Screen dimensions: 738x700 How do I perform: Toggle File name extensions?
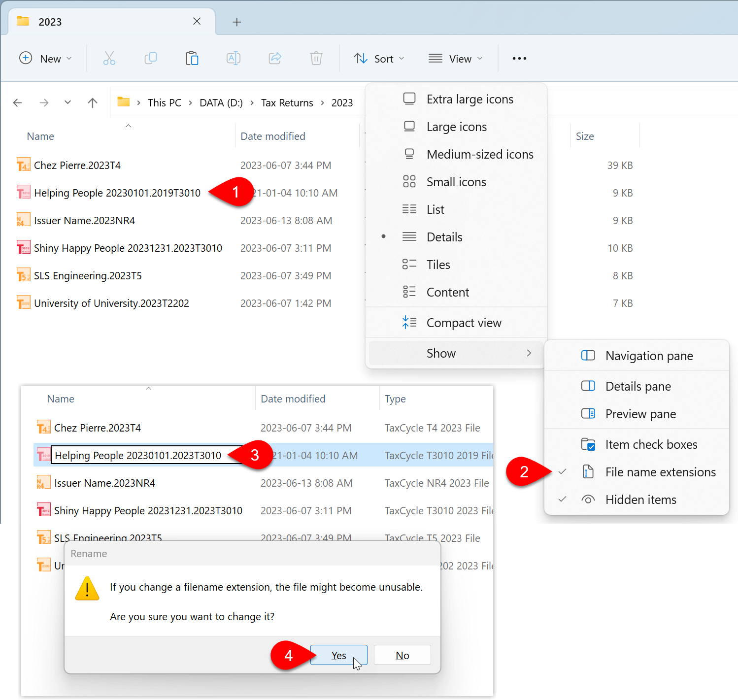click(637, 472)
